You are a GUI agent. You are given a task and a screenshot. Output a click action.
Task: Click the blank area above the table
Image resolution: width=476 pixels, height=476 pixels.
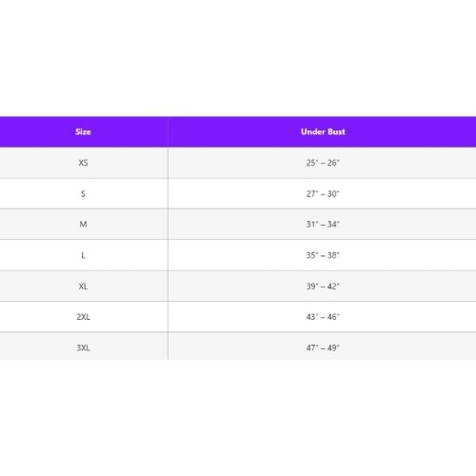pyautogui.click(x=238, y=58)
